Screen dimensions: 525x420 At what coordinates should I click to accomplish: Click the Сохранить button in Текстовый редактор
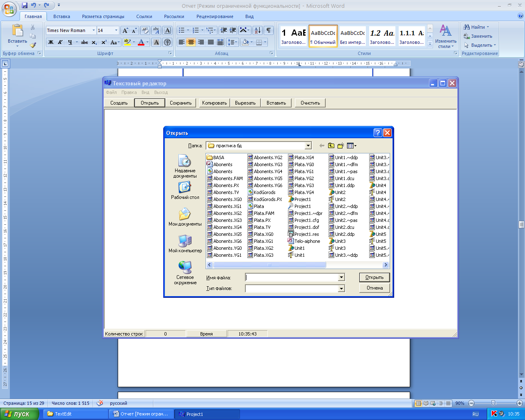point(181,103)
